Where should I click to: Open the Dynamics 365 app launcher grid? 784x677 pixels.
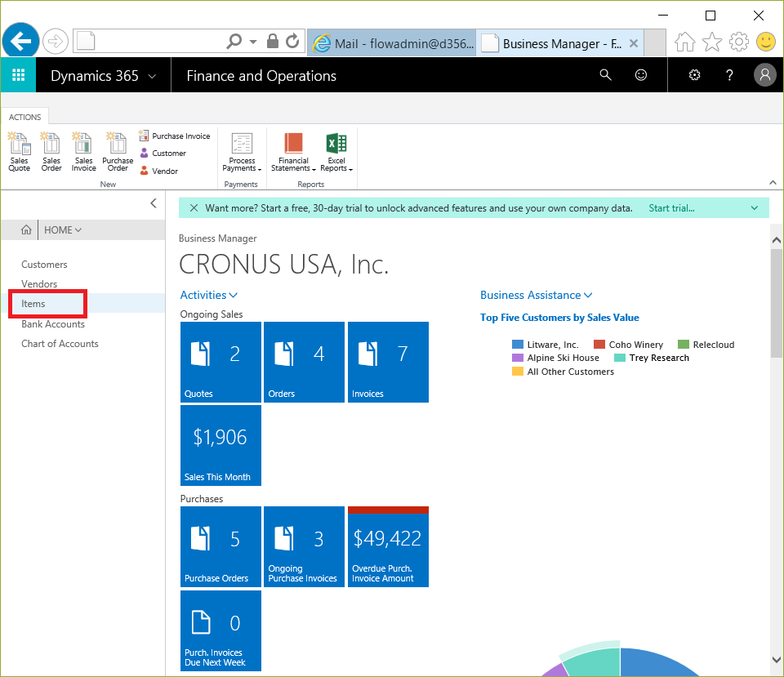coord(19,75)
